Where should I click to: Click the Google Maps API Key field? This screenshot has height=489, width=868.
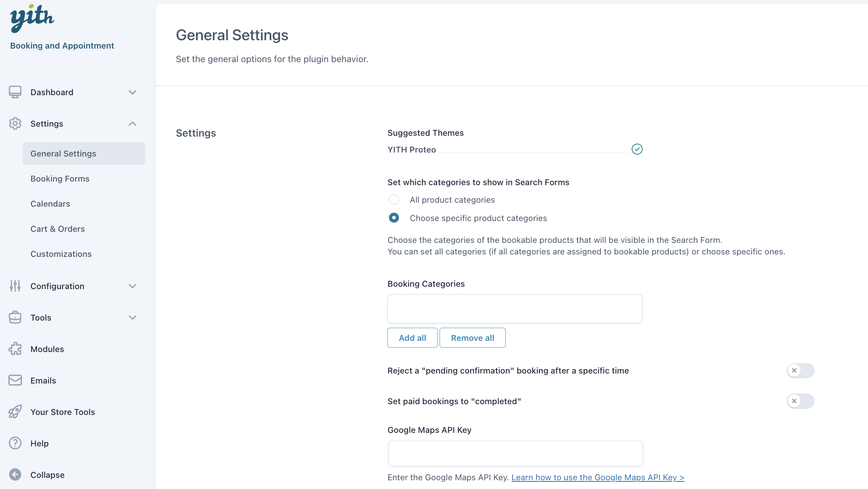click(515, 453)
